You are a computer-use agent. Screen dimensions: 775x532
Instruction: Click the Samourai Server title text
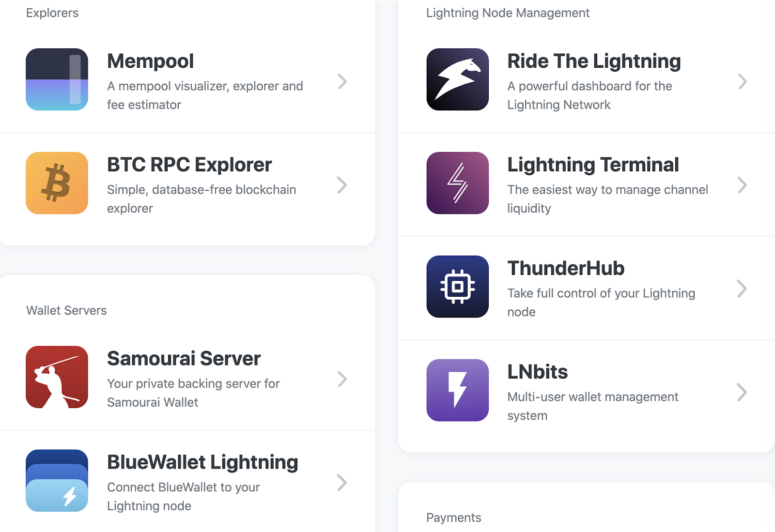point(184,359)
